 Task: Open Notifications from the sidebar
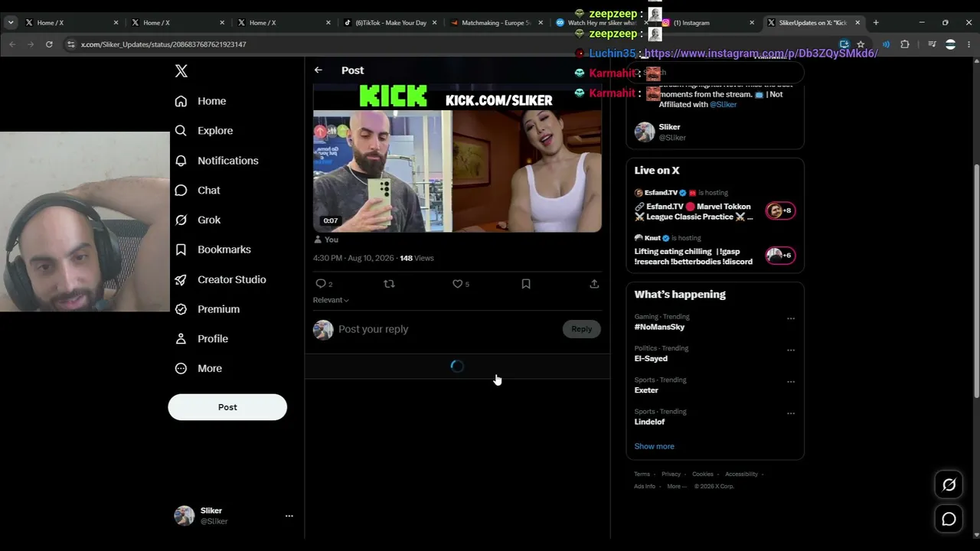pos(217,161)
